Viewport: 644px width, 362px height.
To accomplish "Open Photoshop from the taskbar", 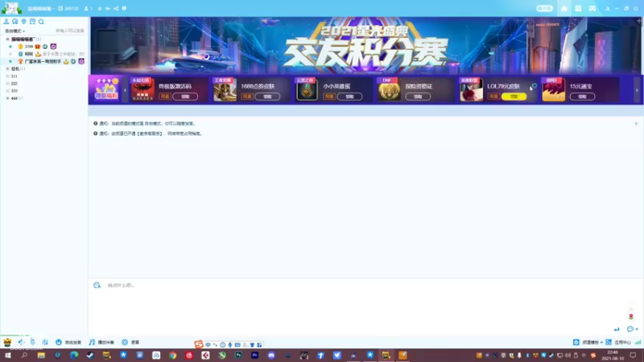I will pyautogui.click(x=238, y=355).
